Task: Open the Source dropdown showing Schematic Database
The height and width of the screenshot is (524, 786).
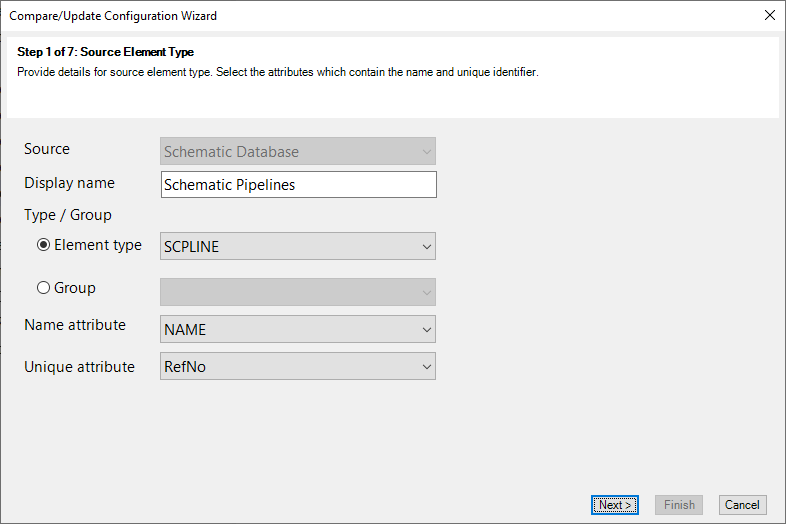Action: (x=298, y=151)
